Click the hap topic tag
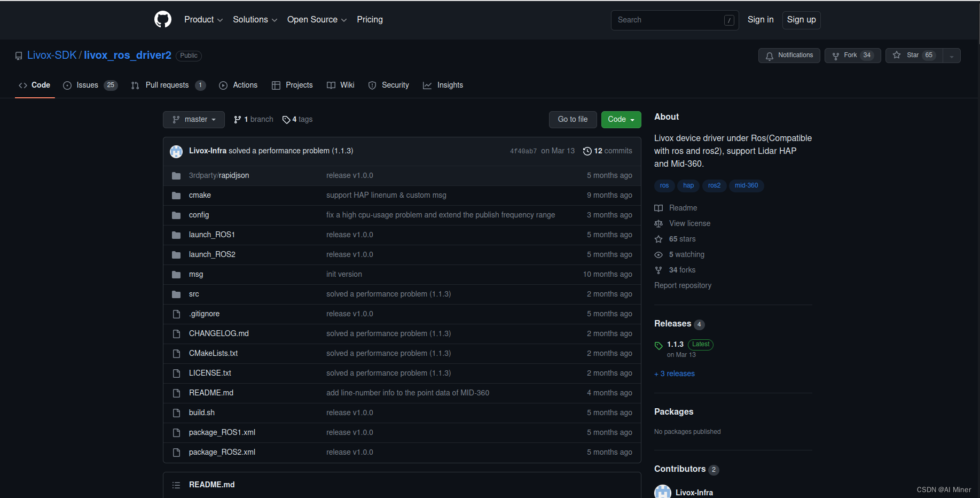Image resolution: width=980 pixels, height=498 pixels. coord(688,186)
